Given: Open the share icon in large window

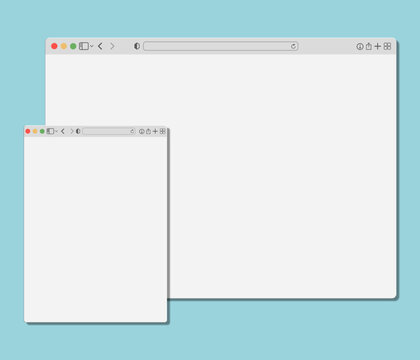Looking at the screenshot, I should click(369, 46).
